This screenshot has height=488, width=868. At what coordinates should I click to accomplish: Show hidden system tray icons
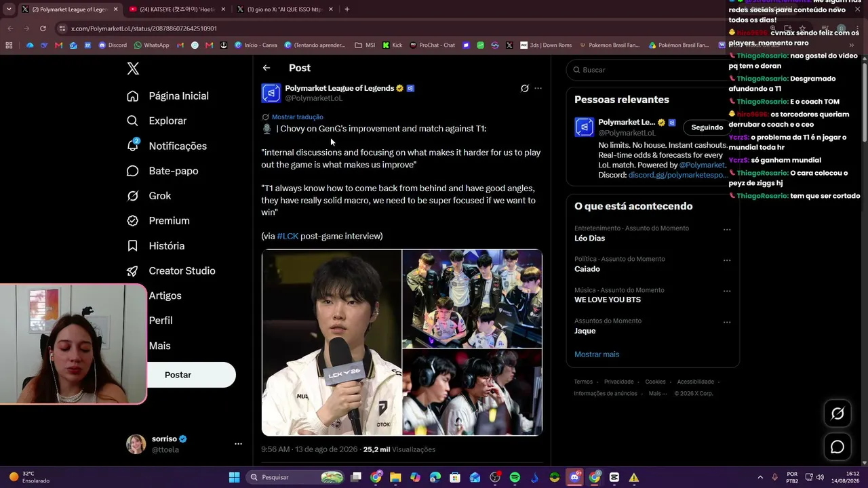[760, 477]
